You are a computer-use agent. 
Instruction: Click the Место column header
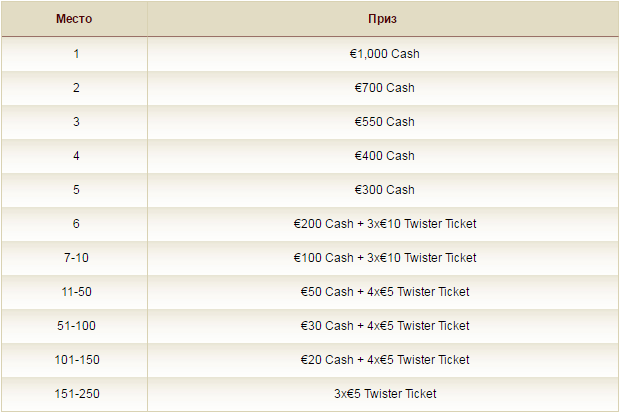click(x=74, y=19)
